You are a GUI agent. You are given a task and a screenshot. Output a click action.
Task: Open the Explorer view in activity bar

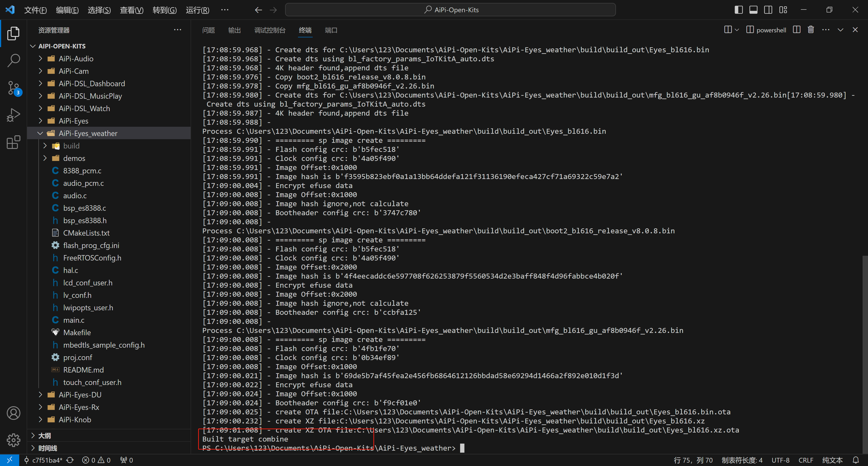14,33
